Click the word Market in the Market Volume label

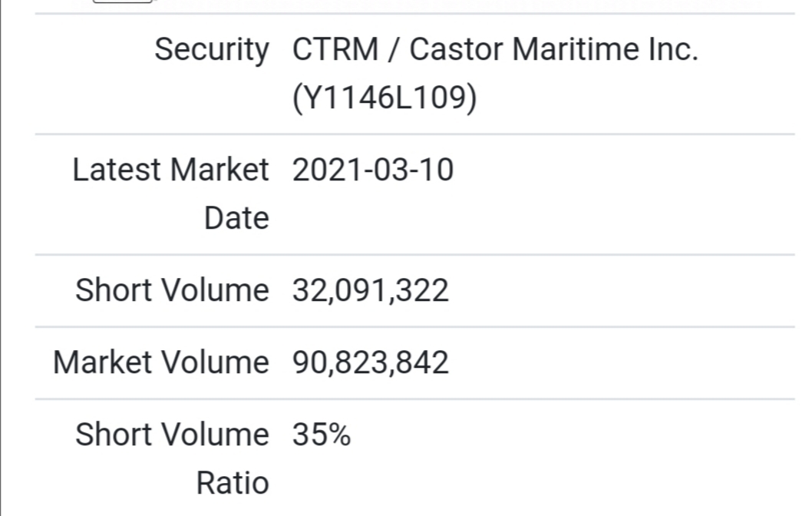click(x=102, y=362)
